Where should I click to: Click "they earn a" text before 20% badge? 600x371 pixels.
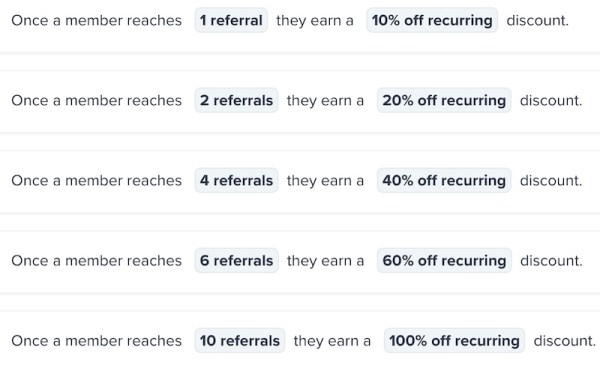click(x=325, y=101)
